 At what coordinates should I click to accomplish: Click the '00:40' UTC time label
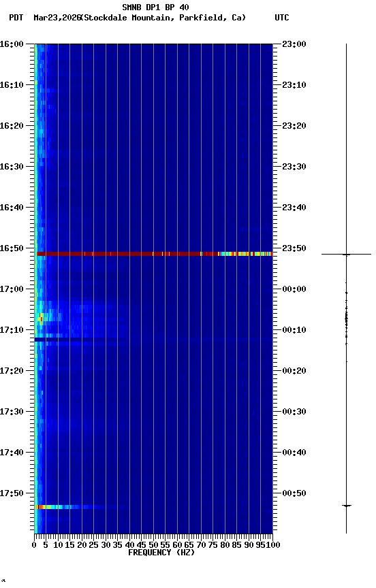point(294,453)
